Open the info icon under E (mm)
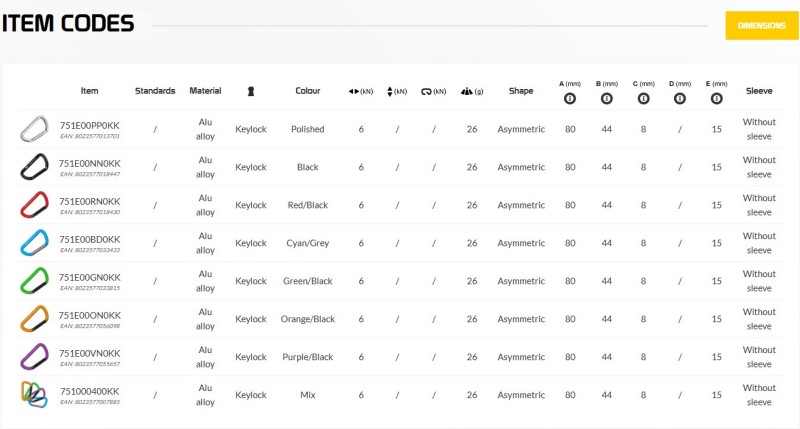Image resolution: width=800 pixels, height=429 pixels. pyautogui.click(x=716, y=98)
